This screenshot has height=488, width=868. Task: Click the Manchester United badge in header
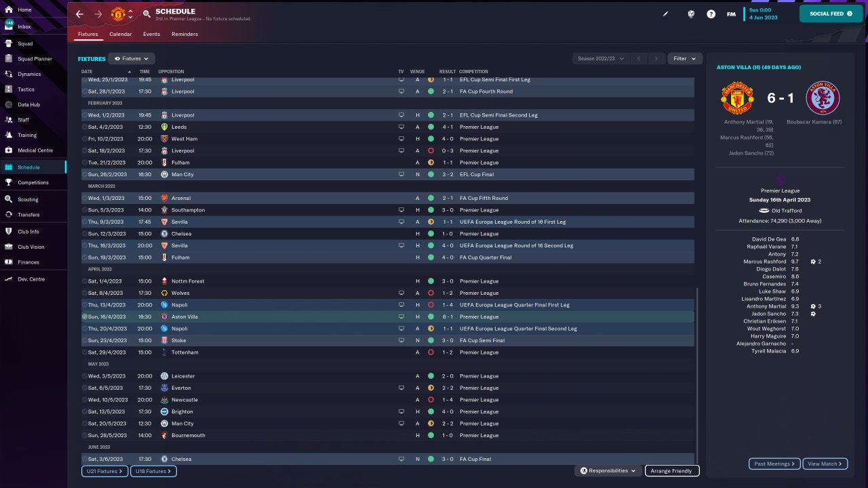[118, 14]
